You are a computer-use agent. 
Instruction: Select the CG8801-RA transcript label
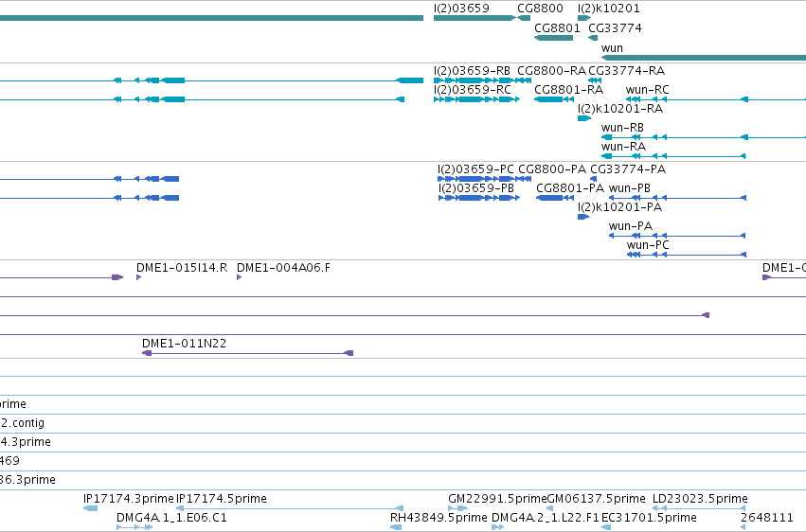[x=568, y=89]
